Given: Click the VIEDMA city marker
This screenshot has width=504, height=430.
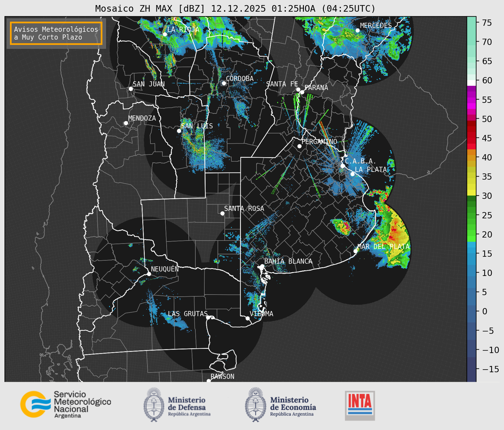Looking at the screenshot, I should click(248, 318).
